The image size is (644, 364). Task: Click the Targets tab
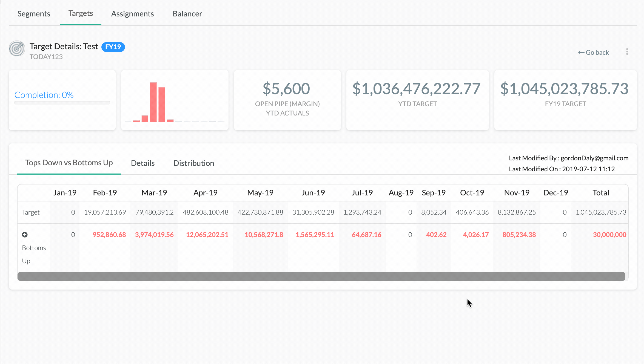(81, 13)
